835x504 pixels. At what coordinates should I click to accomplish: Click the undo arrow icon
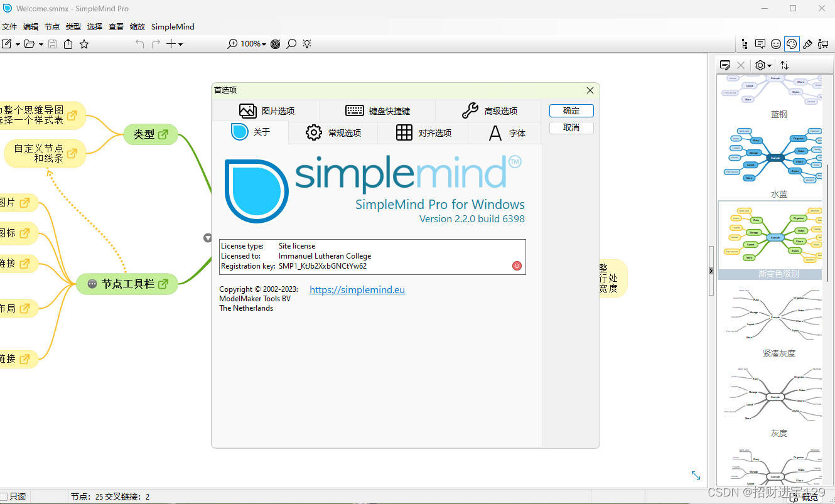[139, 44]
